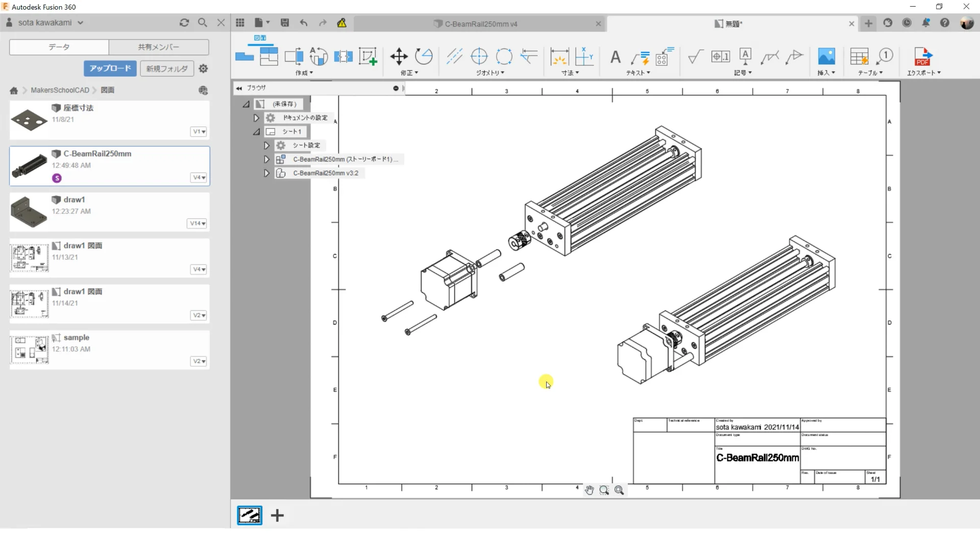
Task: Open the ジオメトリ dropdown menu
Action: point(491,73)
